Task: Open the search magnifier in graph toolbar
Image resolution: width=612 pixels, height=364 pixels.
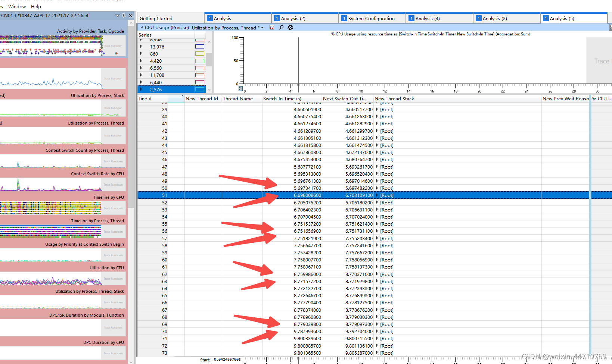Action: tap(281, 28)
